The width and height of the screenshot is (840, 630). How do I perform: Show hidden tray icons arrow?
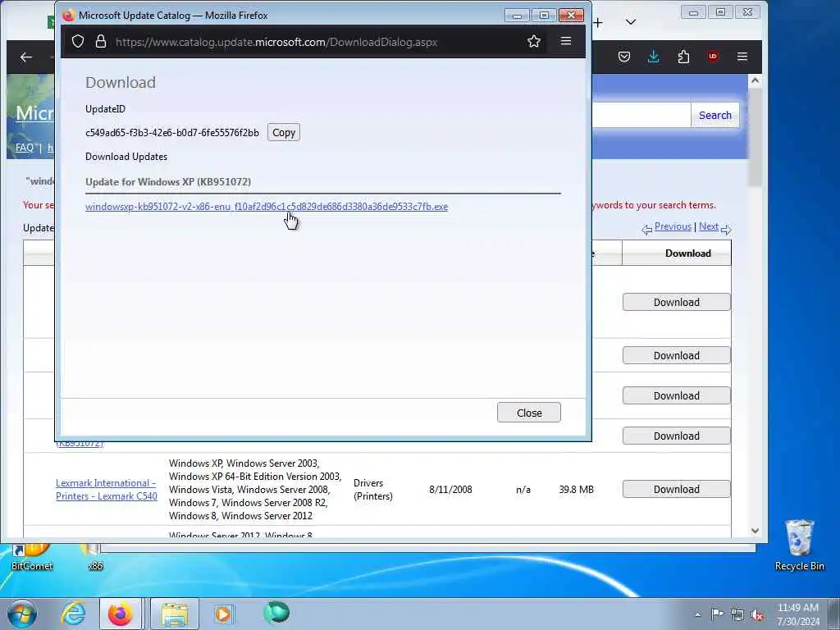click(697, 614)
